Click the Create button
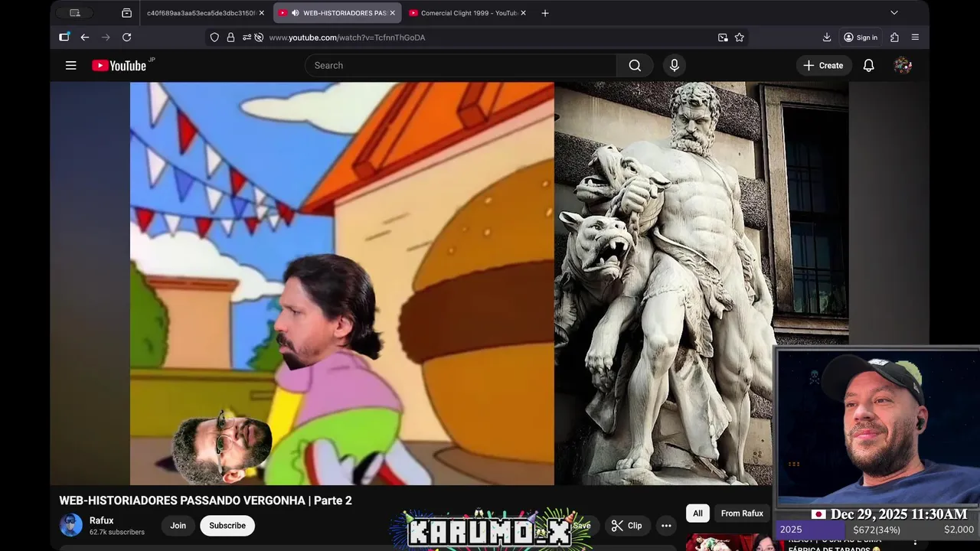Image resolution: width=980 pixels, height=551 pixels. (823, 66)
